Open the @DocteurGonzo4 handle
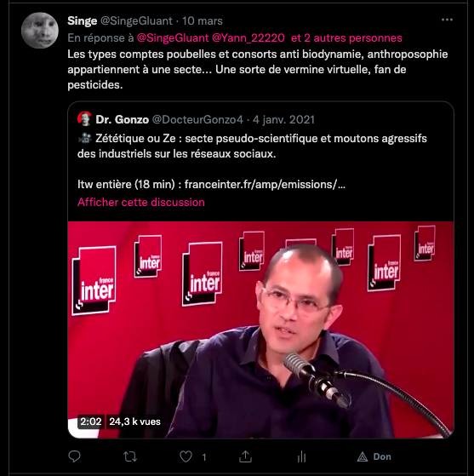This screenshot has width=474, height=476. [197, 119]
